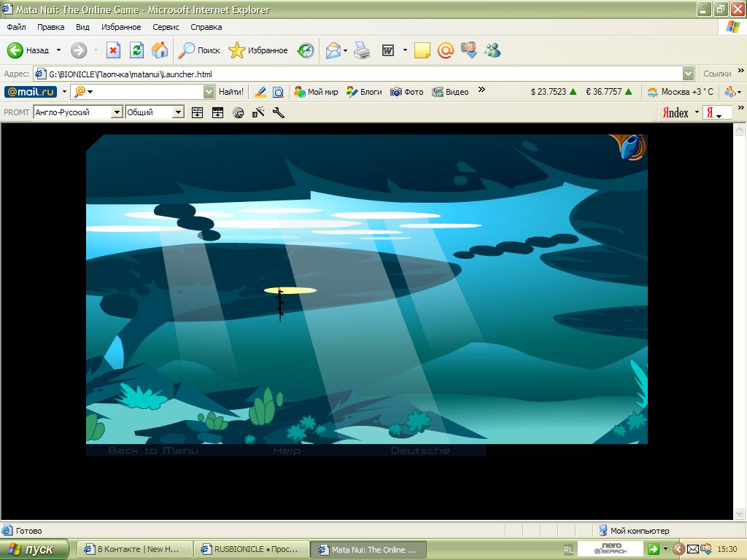Expand the Edit with Word dropdown arrow
This screenshot has height=560, width=747.
click(x=405, y=50)
